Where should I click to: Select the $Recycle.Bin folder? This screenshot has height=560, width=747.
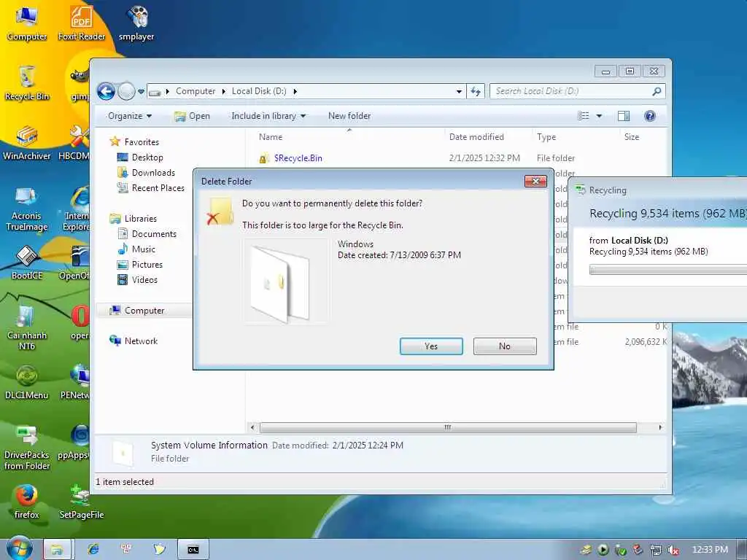pos(298,158)
